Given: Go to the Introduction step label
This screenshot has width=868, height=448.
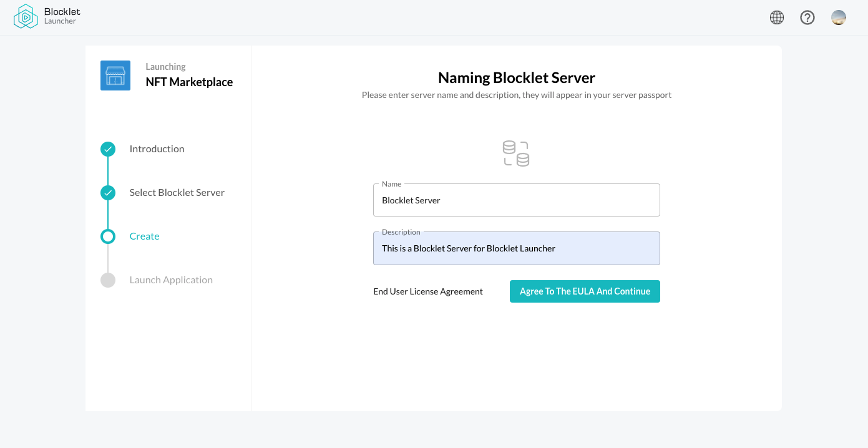Looking at the screenshot, I should (x=157, y=149).
